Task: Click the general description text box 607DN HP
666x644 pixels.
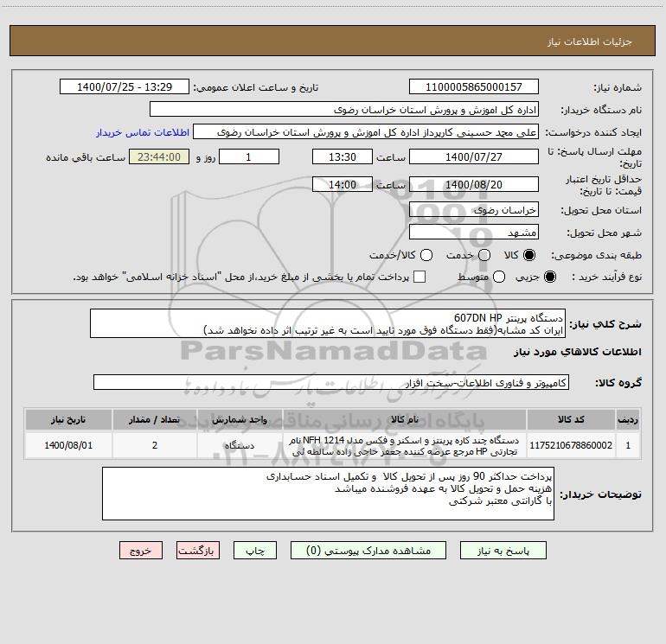Action: click(328, 323)
